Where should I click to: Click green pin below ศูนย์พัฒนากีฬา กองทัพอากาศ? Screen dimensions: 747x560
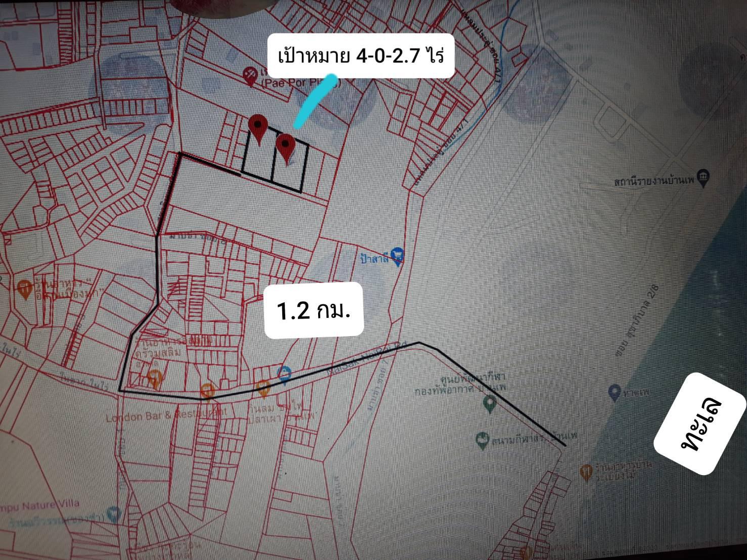[489, 404]
